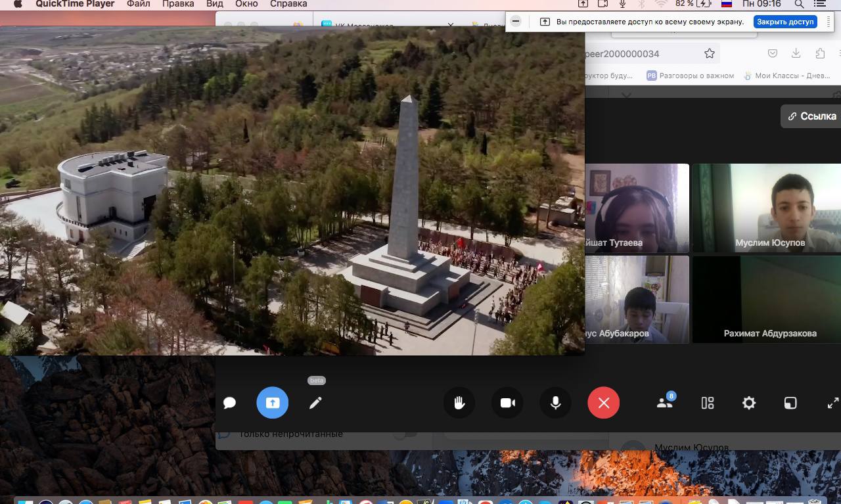The width and height of the screenshot is (841, 504).
Task: Bookmark page with star icon
Action: coord(710,53)
